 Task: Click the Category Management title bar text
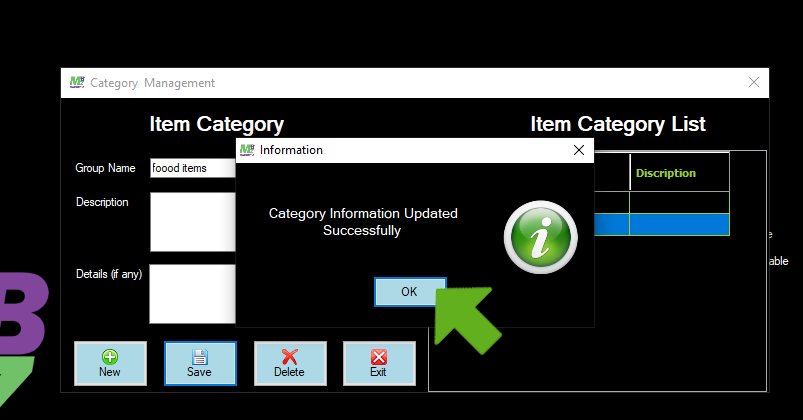point(152,83)
